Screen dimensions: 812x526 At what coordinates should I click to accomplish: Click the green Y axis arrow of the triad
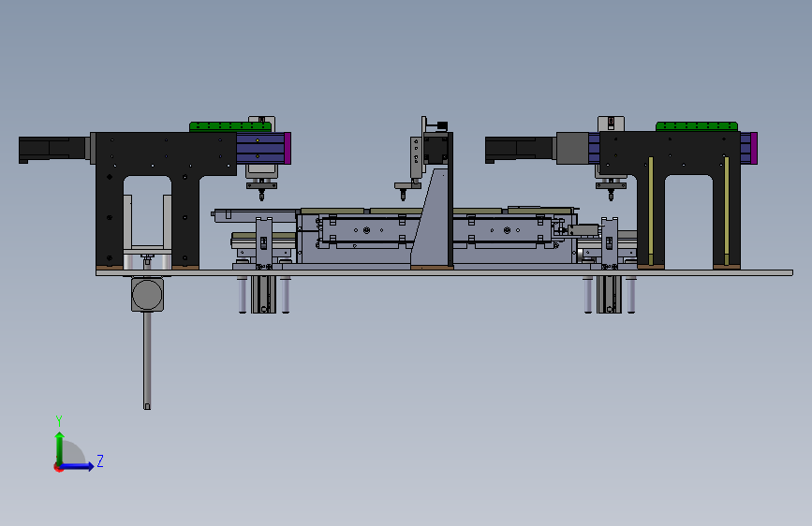[60, 447]
